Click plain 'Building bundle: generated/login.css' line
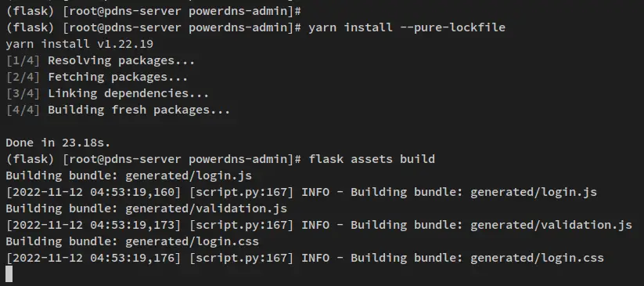Image resolution: width=644 pixels, height=286 pixels. [132, 241]
